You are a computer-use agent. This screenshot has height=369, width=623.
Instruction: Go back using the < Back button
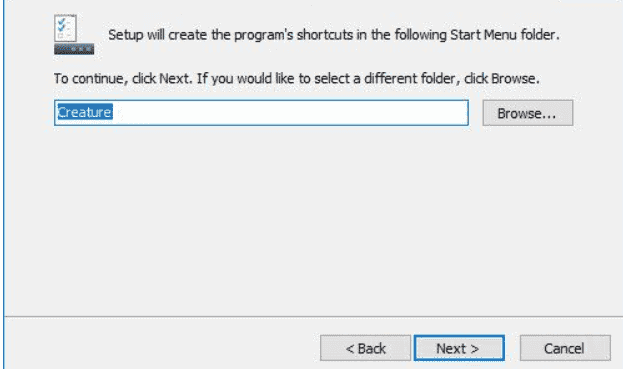365,348
